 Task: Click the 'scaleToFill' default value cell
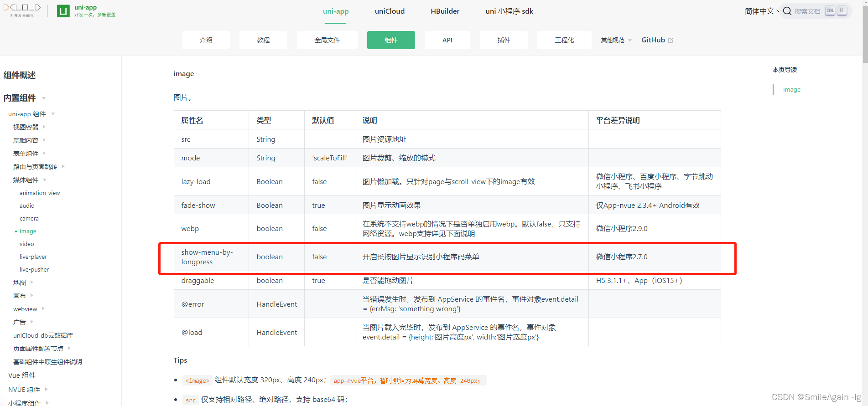(x=330, y=158)
